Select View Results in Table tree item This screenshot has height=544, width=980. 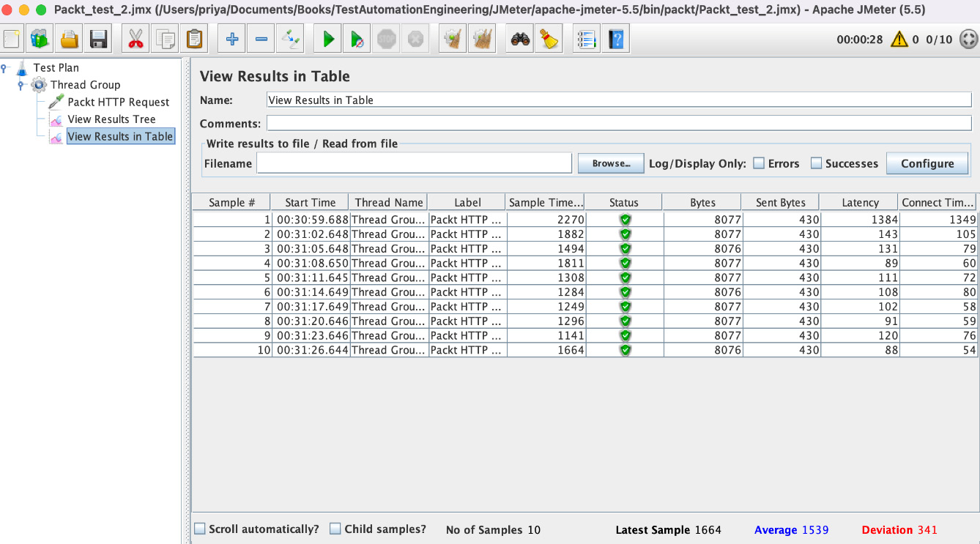120,136
